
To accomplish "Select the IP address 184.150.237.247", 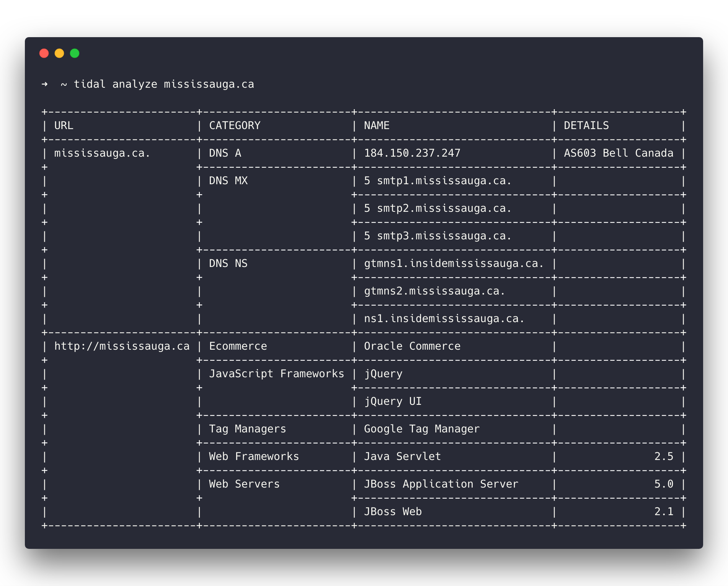I will point(412,153).
